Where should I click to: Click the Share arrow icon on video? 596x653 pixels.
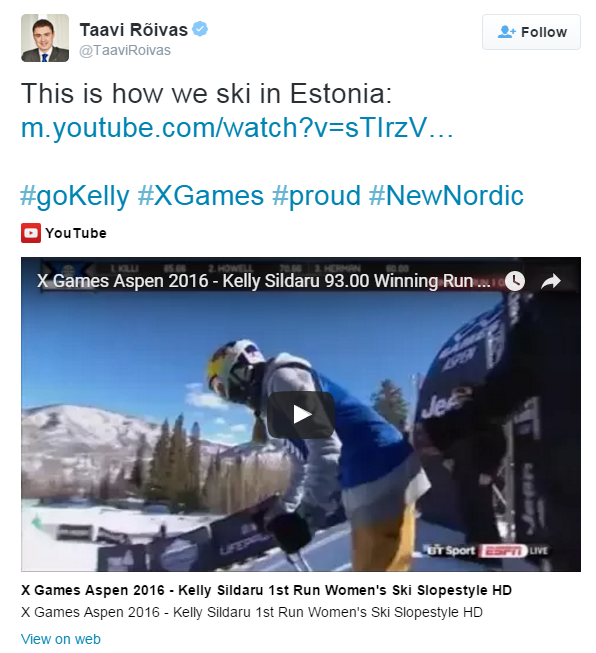[551, 281]
